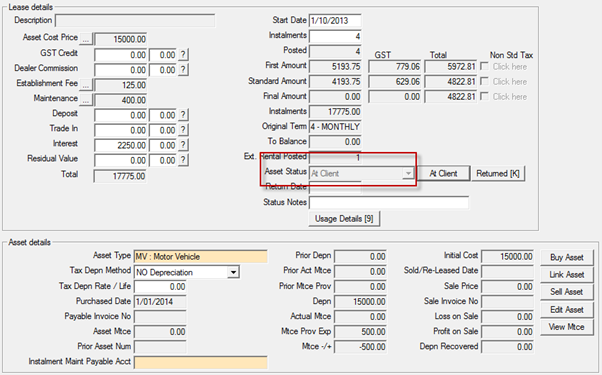Click the Interest field showing 2250.00
602x375 pixels.
coord(120,145)
